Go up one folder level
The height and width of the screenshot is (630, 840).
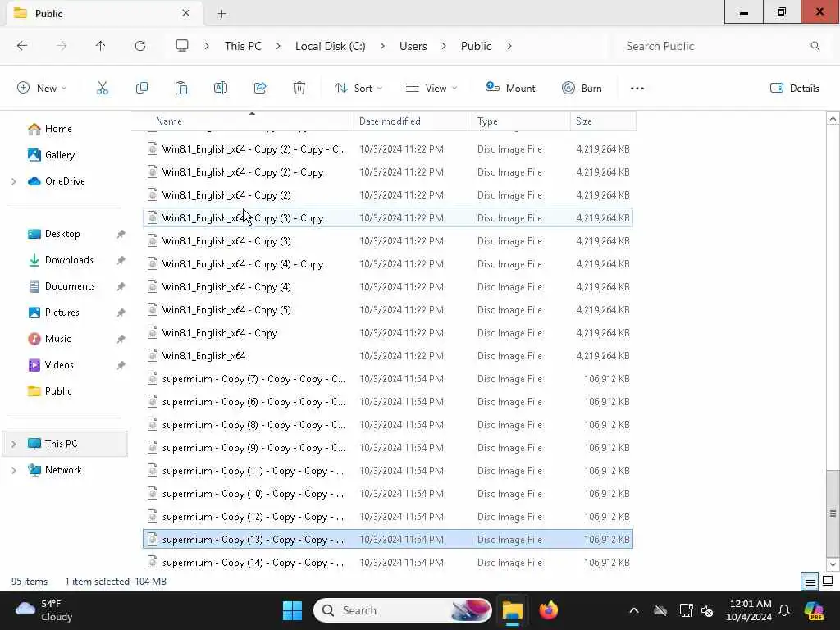101,46
